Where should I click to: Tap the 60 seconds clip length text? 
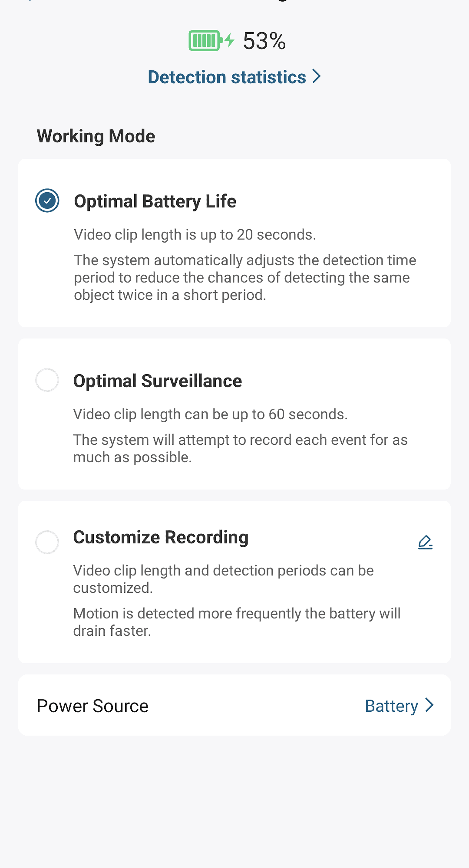point(210,414)
